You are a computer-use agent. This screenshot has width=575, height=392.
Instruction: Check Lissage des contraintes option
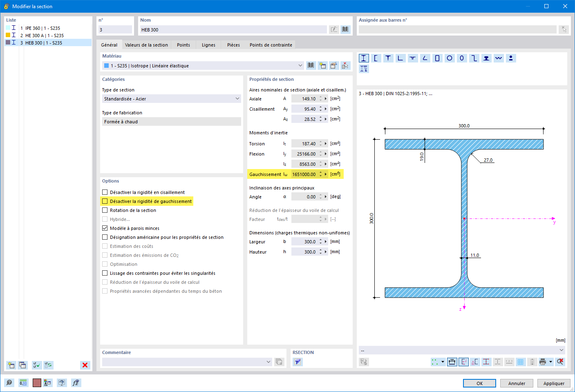[105, 273]
